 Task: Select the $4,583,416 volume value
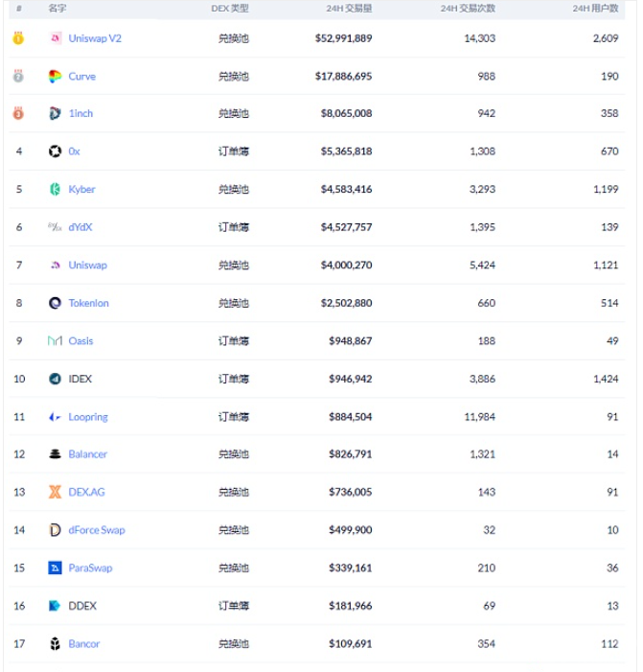[x=347, y=189]
